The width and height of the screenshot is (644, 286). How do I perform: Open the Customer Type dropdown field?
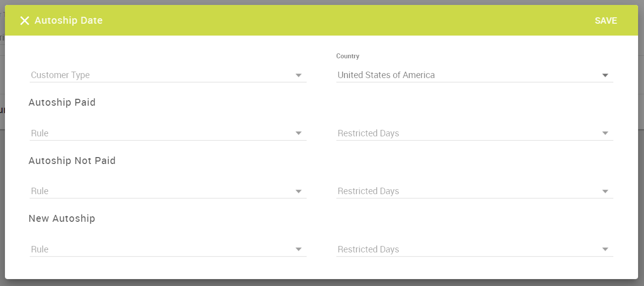click(x=158, y=75)
